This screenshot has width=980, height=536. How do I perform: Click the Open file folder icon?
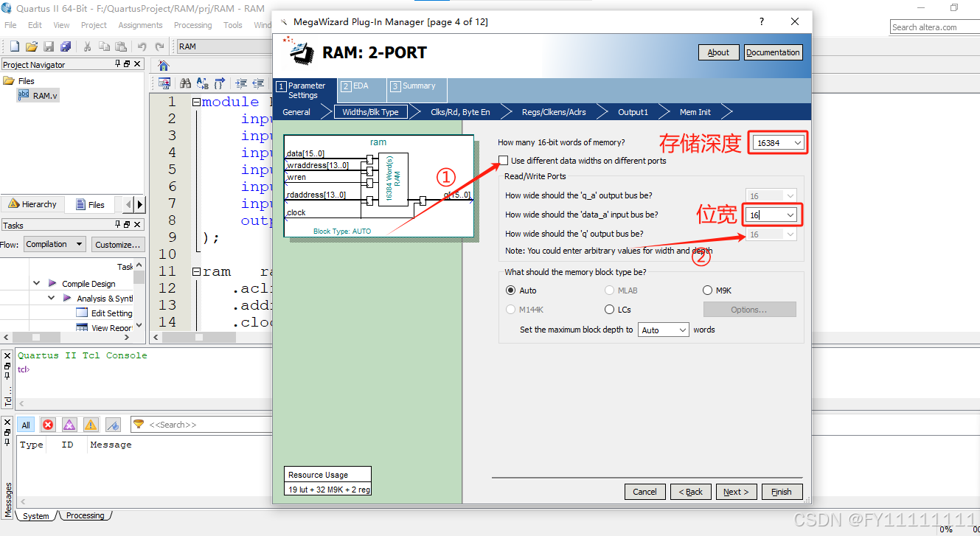point(32,46)
